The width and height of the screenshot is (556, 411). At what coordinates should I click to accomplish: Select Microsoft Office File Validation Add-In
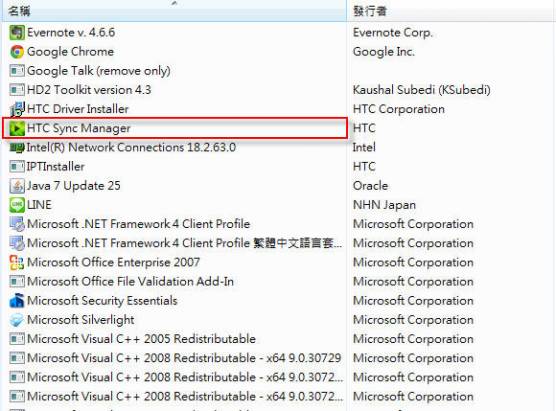click(174, 282)
